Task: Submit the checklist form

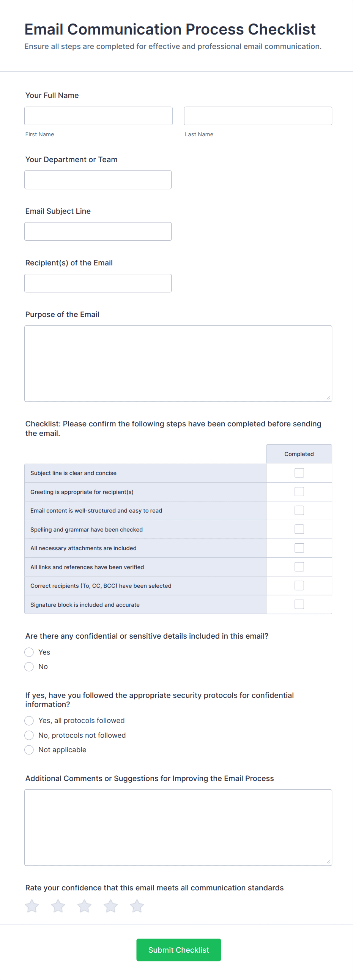Action: click(x=178, y=950)
